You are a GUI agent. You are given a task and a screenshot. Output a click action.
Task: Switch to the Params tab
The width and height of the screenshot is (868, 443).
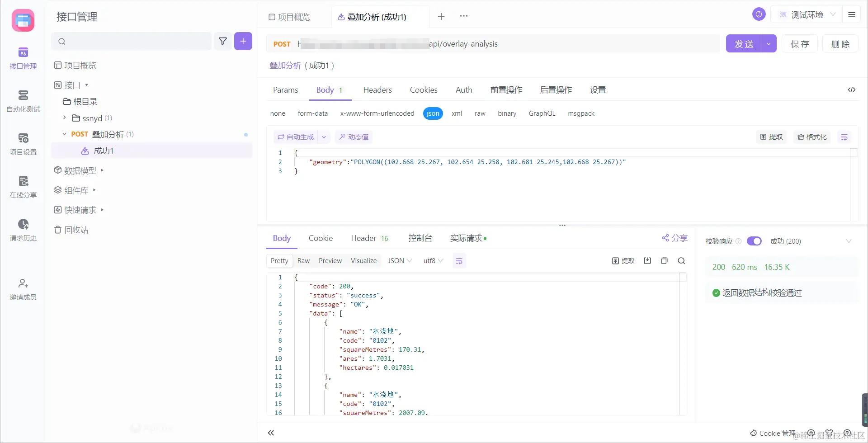pos(286,90)
